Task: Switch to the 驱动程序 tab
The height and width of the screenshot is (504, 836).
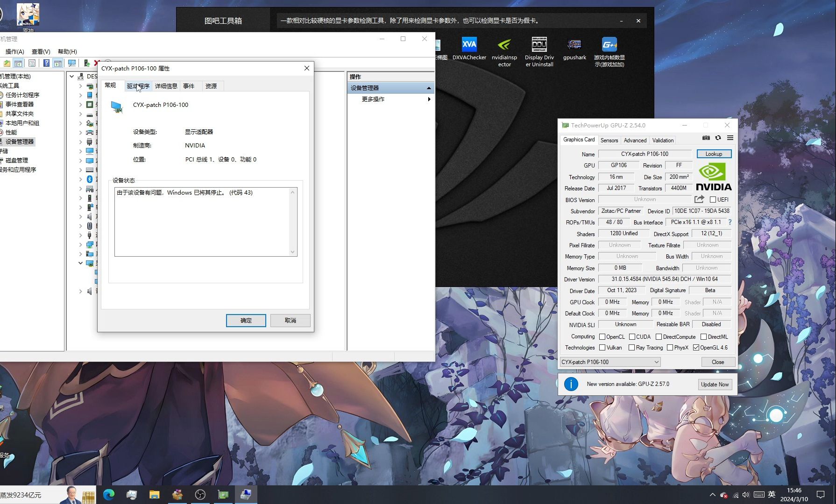Action: click(138, 86)
